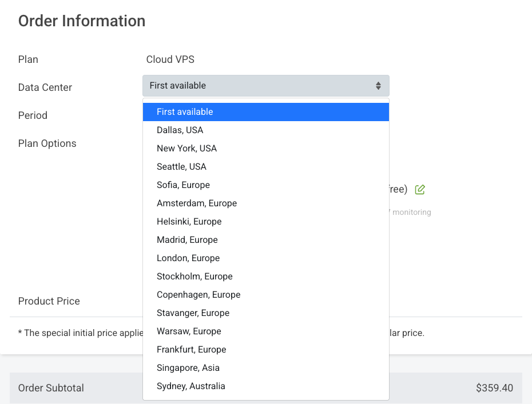Click the Period label
This screenshot has height=404, width=532.
click(33, 115)
